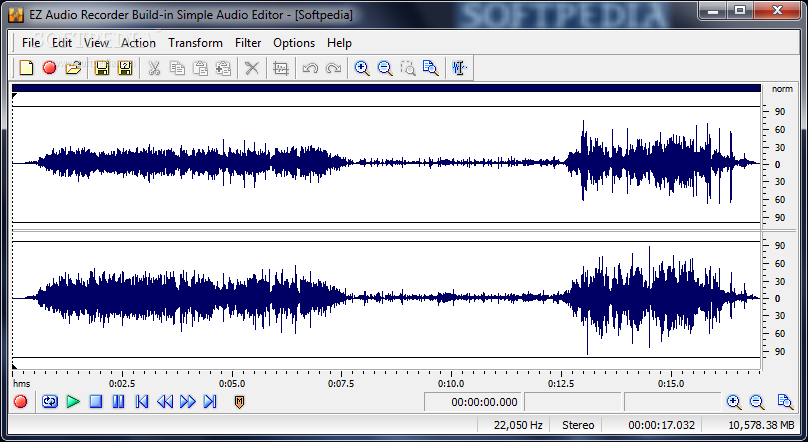Open the Action menu
This screenshot has width=808, height=442.
pos(138,43)
